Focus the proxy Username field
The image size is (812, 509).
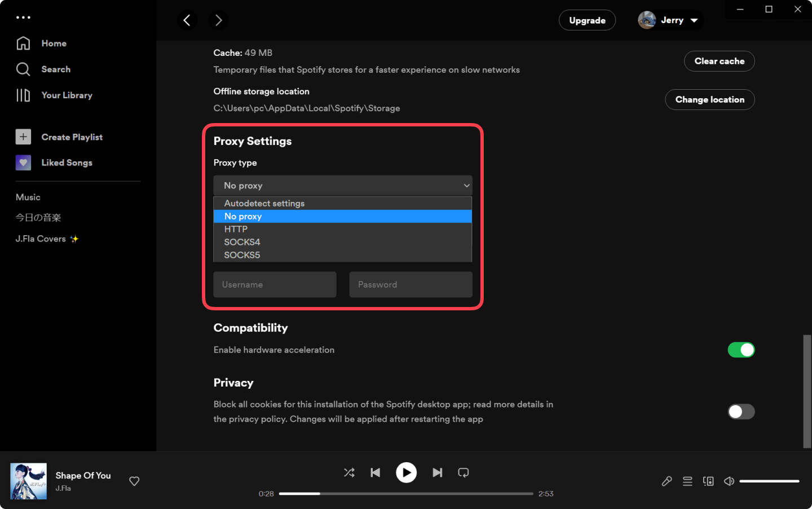[275, 284]
